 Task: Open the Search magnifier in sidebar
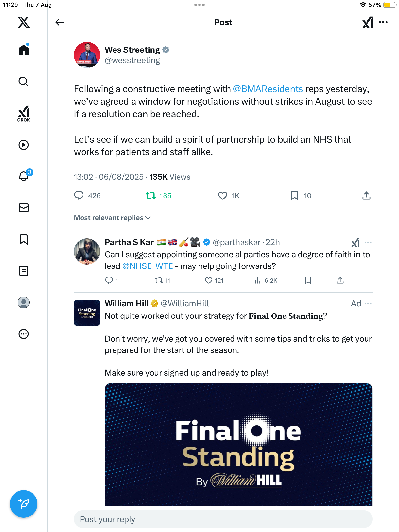tap(24, 82)
